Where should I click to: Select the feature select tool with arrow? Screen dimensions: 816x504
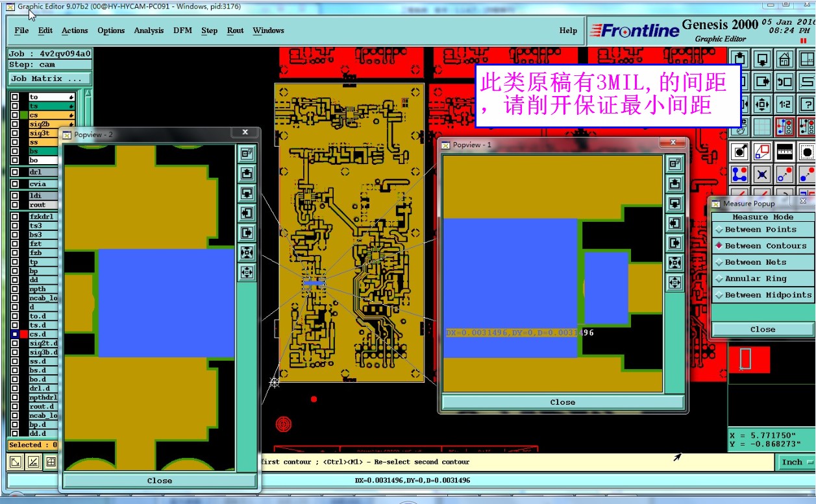pyautogui.click(x=740, y=152)
